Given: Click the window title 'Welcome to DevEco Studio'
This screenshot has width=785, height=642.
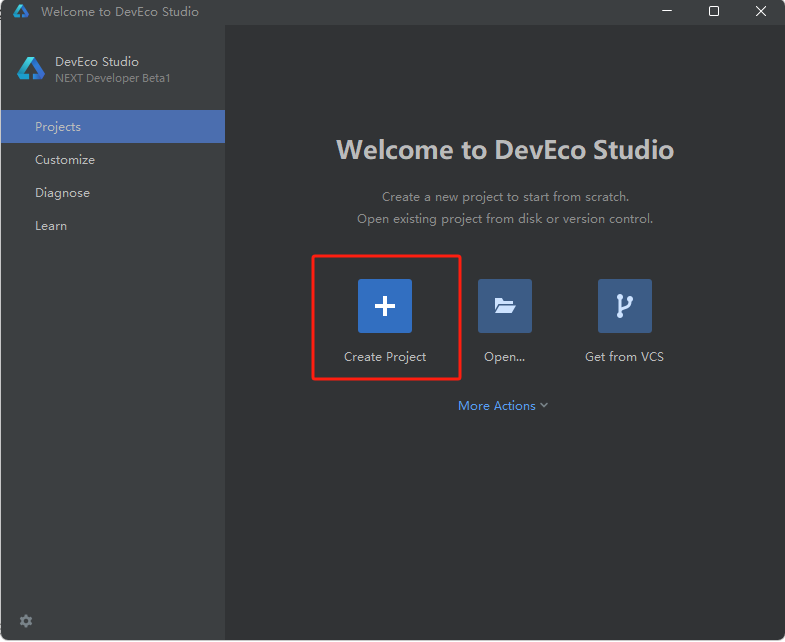Looking at the screenshot, I should coord(120,12).
